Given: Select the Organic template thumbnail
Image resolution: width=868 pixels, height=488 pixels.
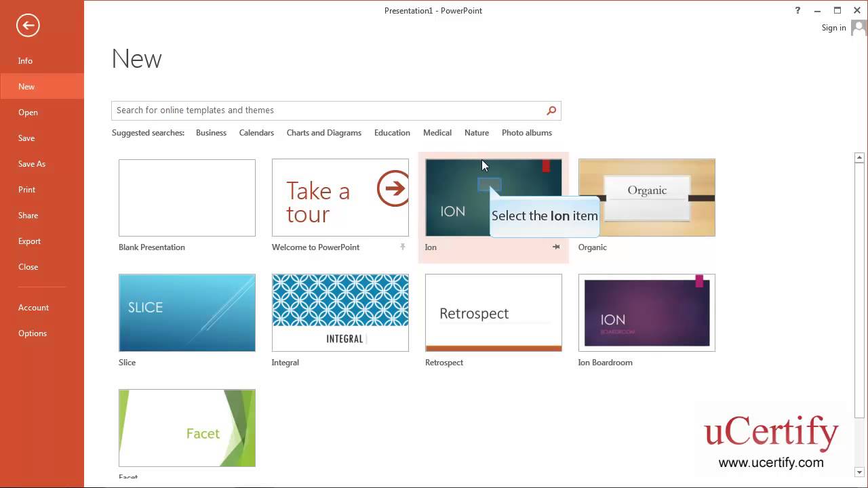Looking at the screenshot, I should [647, 198].
